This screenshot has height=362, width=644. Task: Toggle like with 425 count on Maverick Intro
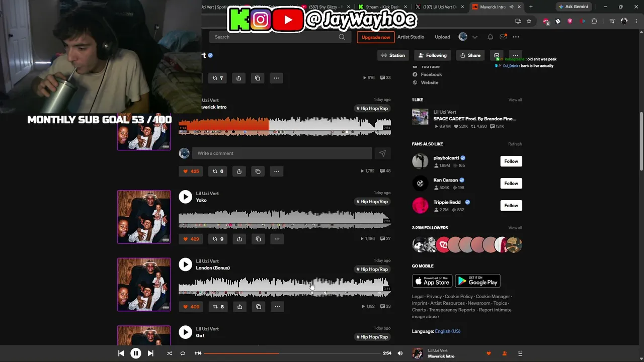[x=191, y=171]
